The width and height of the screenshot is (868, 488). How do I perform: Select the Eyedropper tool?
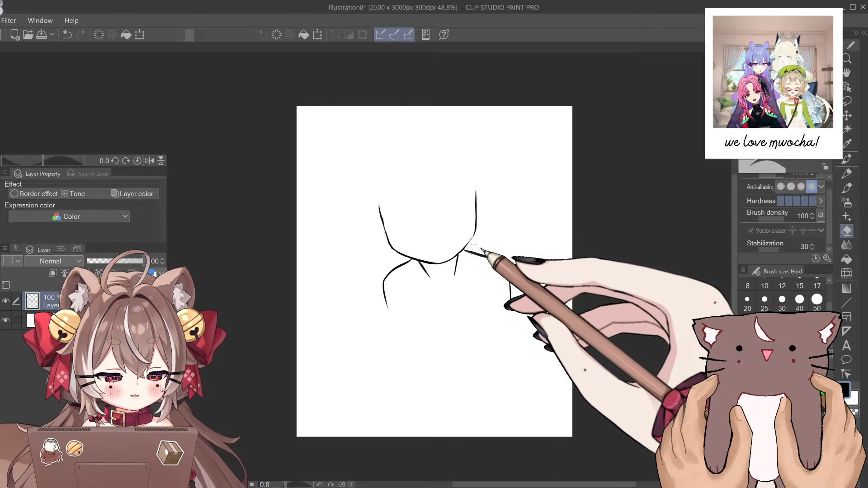click(847, 144)
